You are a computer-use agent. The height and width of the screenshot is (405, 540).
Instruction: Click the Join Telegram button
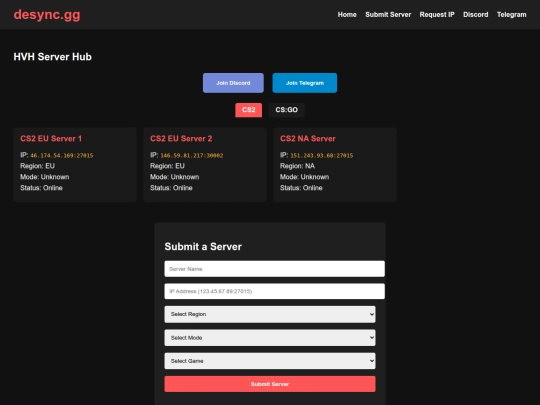coord(304,83)
